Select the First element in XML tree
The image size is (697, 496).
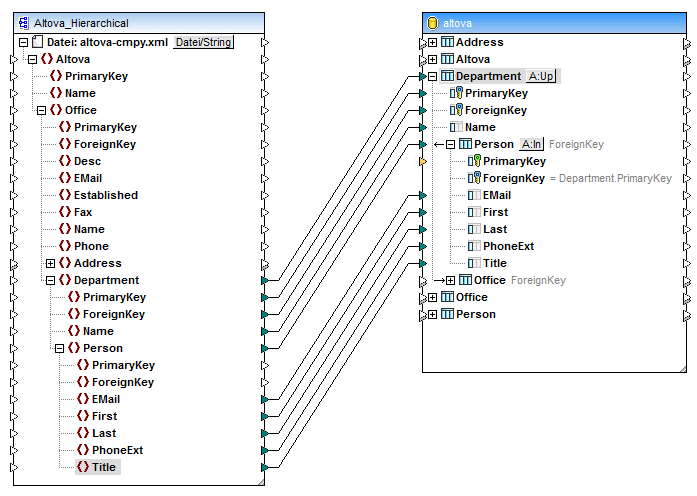[104, 416]
